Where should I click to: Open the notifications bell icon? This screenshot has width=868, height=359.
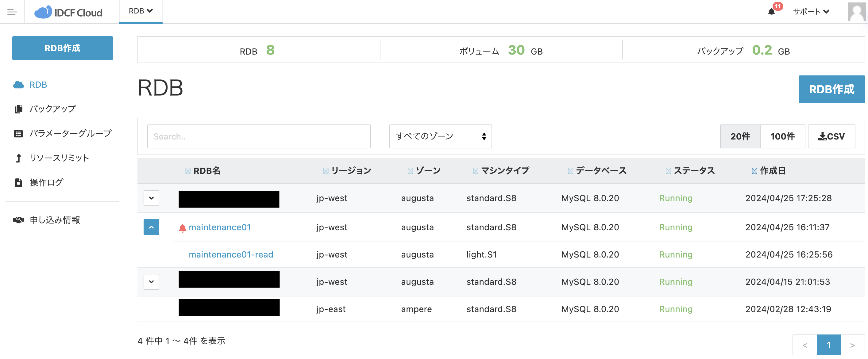[771, 12]
